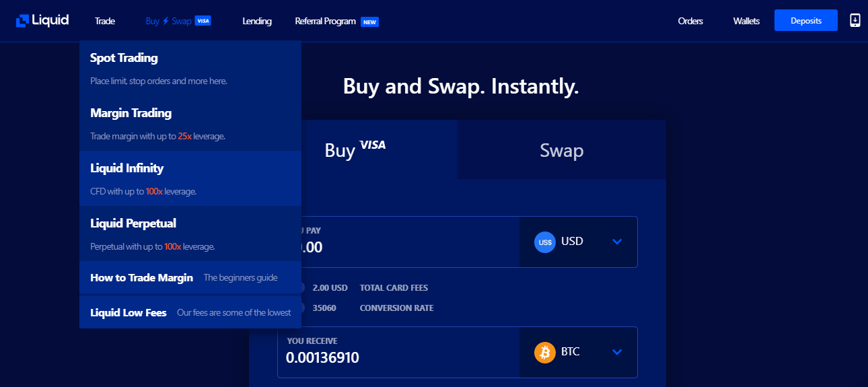Open the Wallets page
The width and height of the screenshot is (868, 387).
click(x=746, y=21)
